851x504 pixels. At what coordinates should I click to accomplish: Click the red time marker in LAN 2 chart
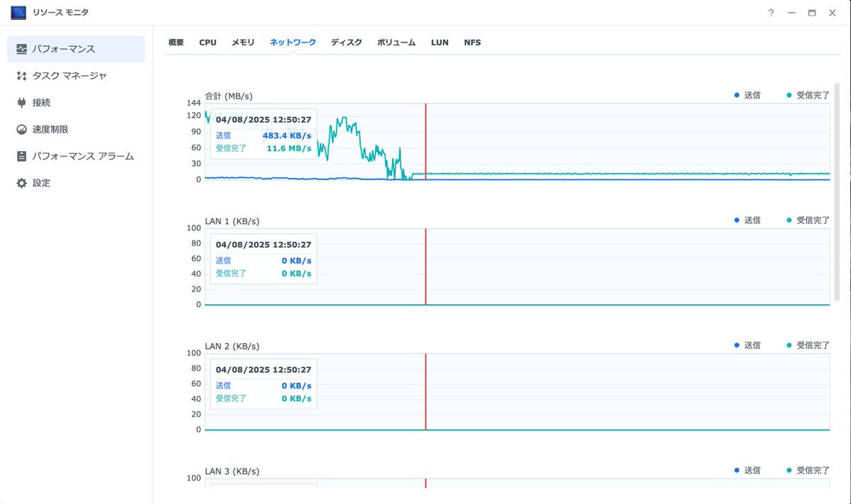coord(425,391)
